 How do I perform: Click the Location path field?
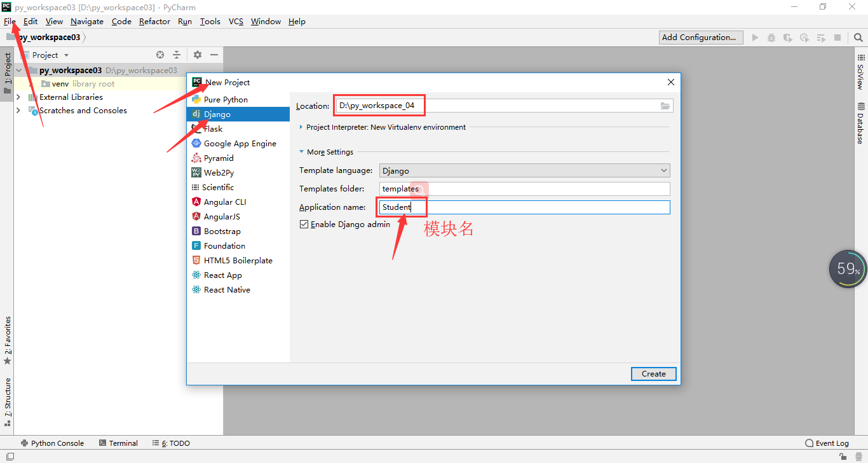pos(504,106)
